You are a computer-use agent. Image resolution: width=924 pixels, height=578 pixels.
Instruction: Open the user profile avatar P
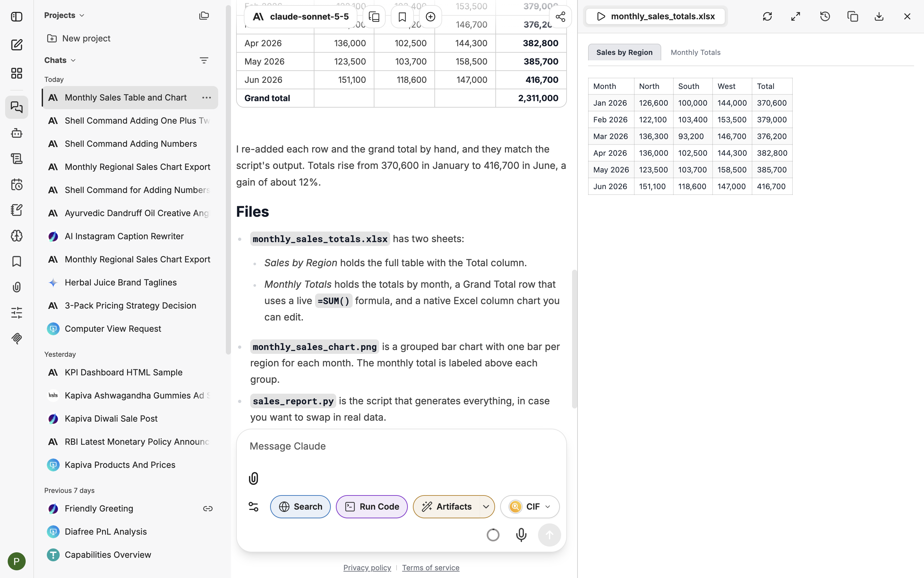(x=16, y=561)
